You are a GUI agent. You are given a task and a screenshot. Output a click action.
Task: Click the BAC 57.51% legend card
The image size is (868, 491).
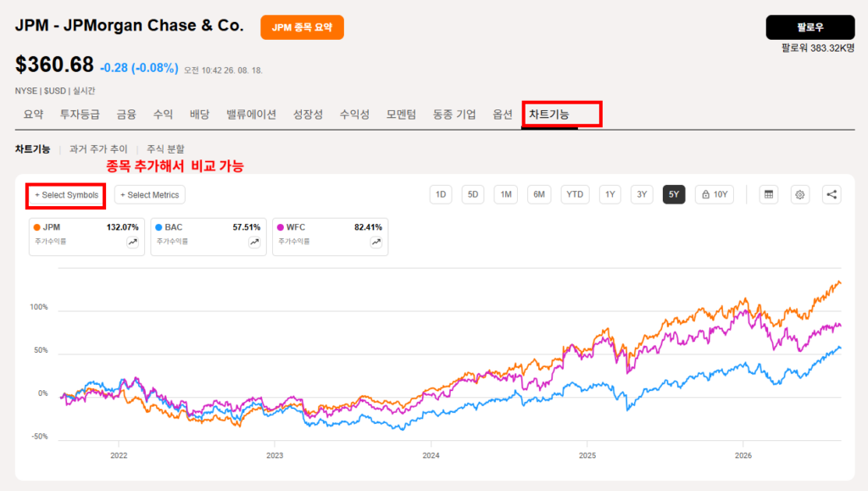(x=209, y=237)
